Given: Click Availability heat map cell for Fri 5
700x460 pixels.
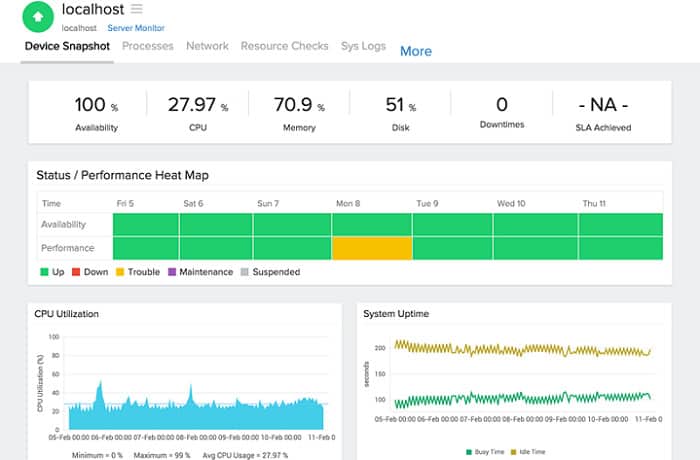Looking at the screenshot, I should [x=146, y=224].
